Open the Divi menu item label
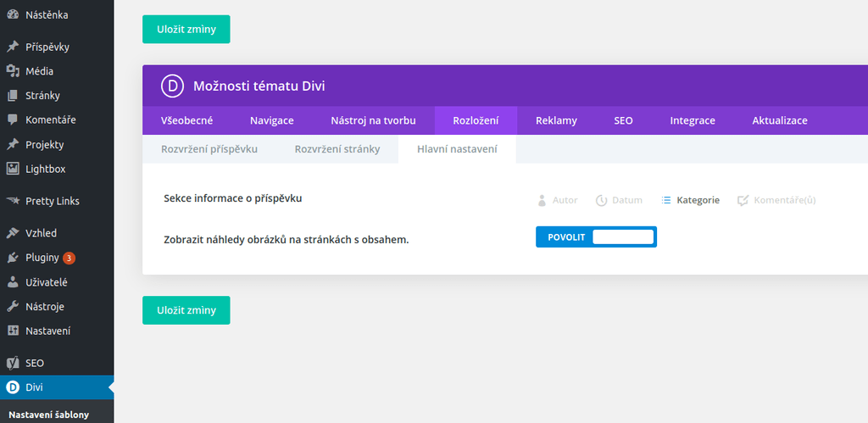The width and height of the screenshot is (868, 423). pyautogui.click(x=34, y=387)
